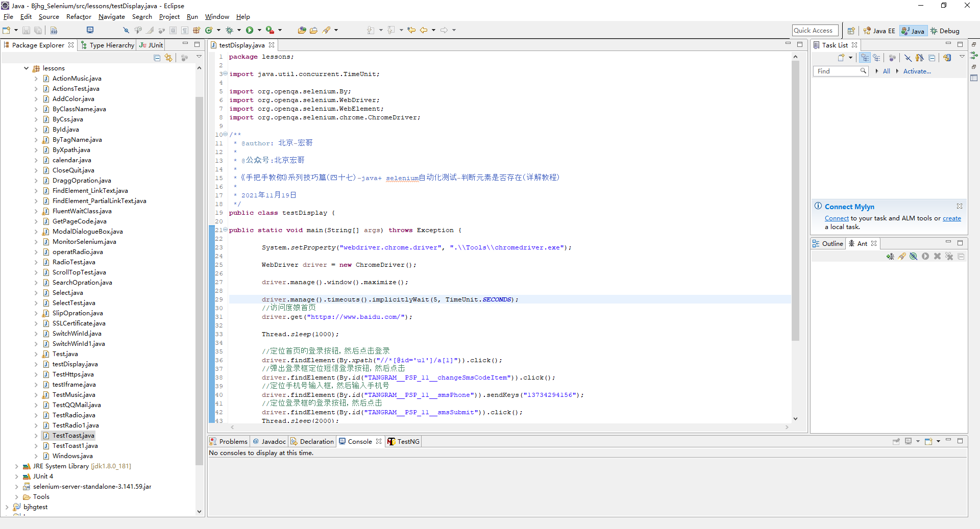Screen dimensions: 980x529
Task: Toggle Link with Editor in Package Explorer
Action: point(168,58)
